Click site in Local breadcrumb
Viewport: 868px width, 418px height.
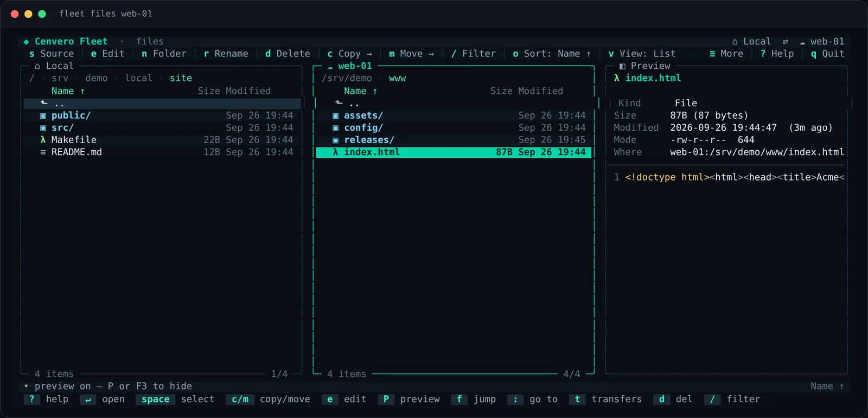click(x=181, y=78)
